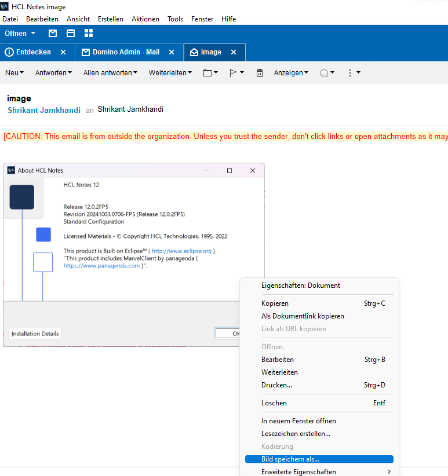Click the folder icon in the action bar

coord(207,73)
